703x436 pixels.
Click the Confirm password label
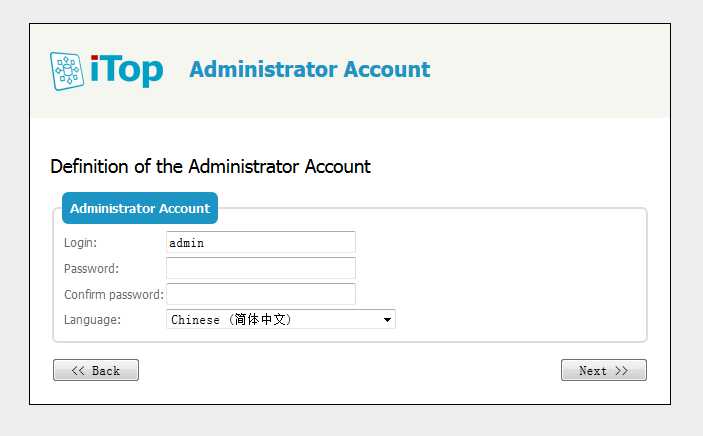(x=114, y=295)
